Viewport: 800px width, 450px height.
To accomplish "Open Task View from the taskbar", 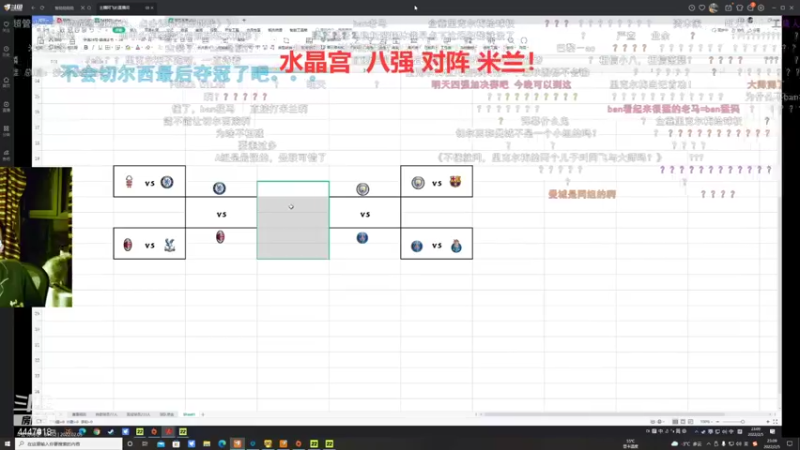I will 145,444.
